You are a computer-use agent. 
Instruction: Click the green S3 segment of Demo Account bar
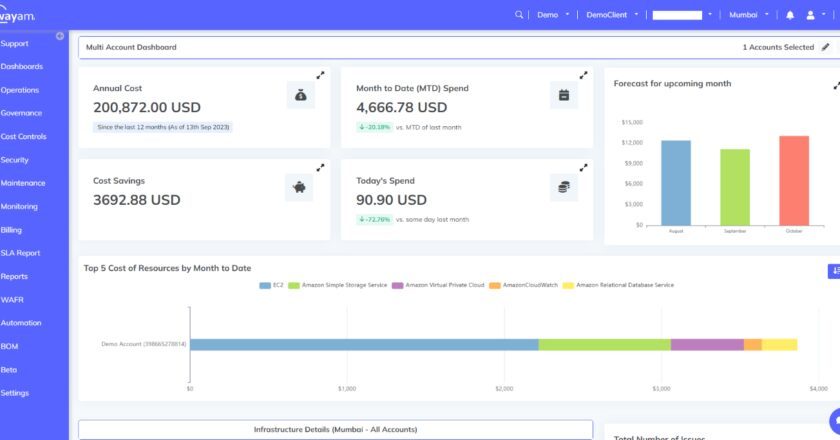(605, 345)
